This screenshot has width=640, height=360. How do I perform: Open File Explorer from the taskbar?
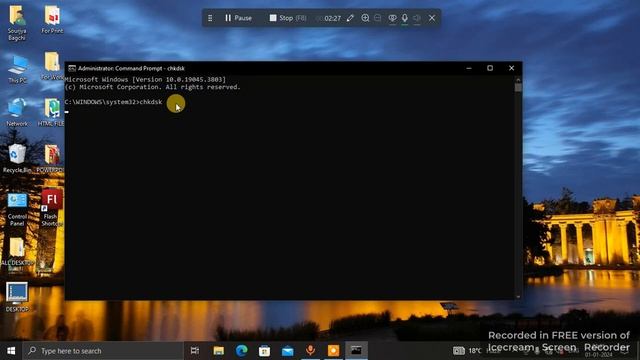point(219,351)
